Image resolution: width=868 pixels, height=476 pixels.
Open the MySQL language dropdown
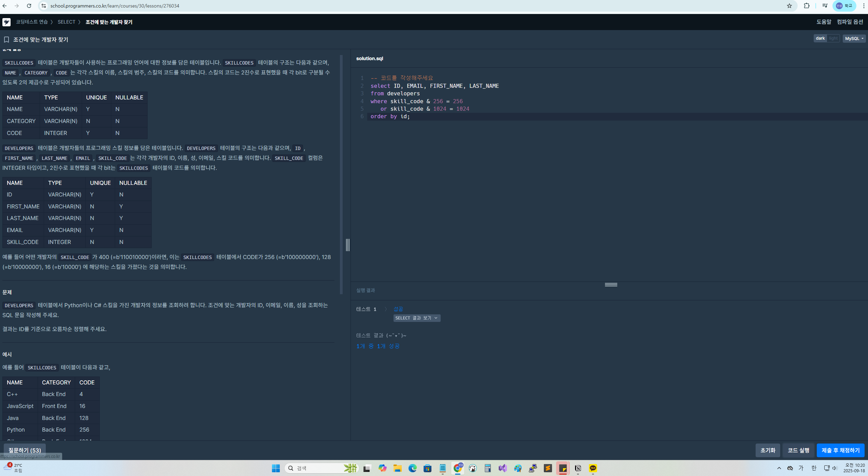[854, 39]
